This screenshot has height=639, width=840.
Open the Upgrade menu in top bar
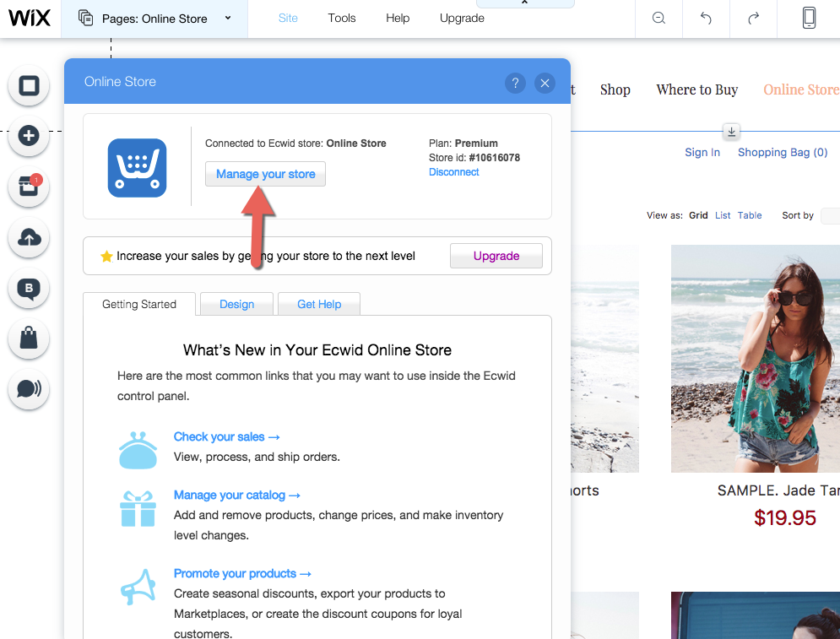point(462,19)
